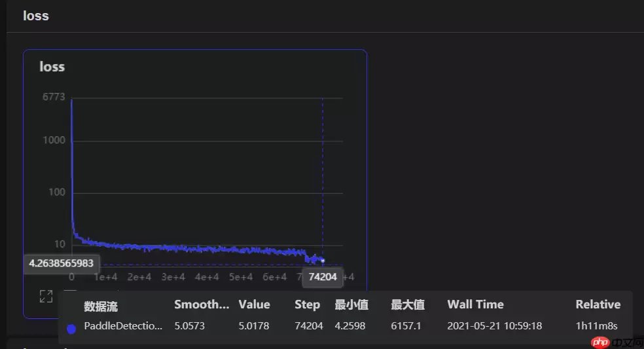Click the 数据流 column header
644x349 pixels.
click(101, 306)
